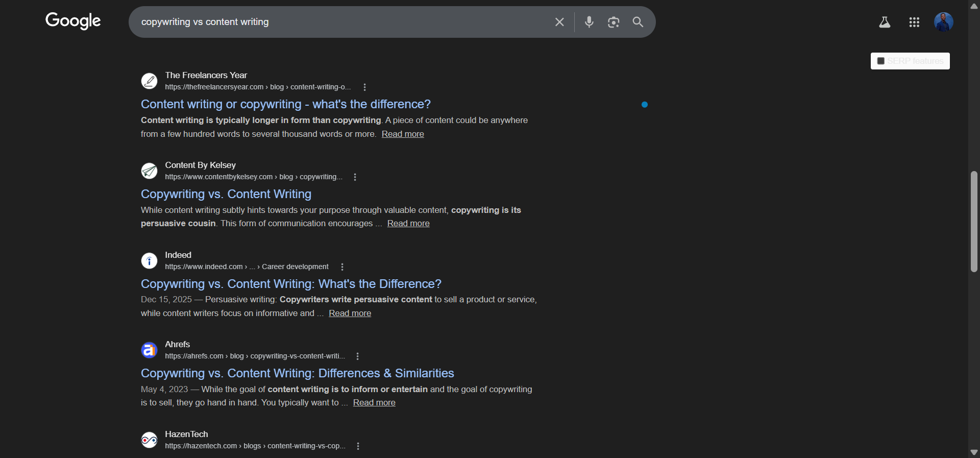This screenshot has height=458, width=980.
Task: Click the Google logo
Action: pyautogui.click(x=73, y=21)
